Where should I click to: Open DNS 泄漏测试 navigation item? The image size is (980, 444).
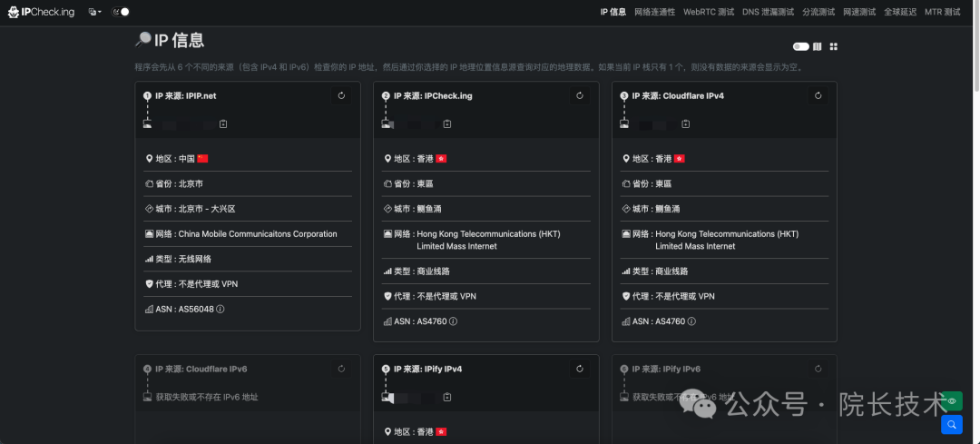[x=769, y=12]
